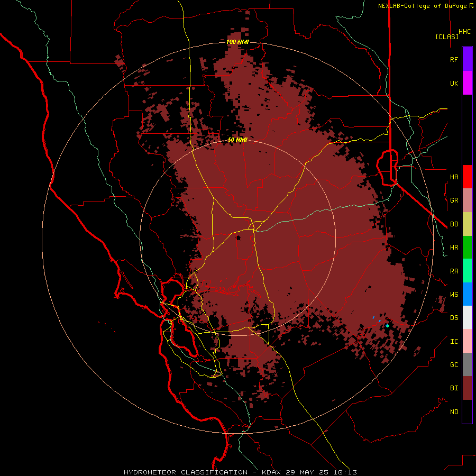Click the WS blue legend swatch
Viewport: 476px width, 476px height.
pos(467,294)
